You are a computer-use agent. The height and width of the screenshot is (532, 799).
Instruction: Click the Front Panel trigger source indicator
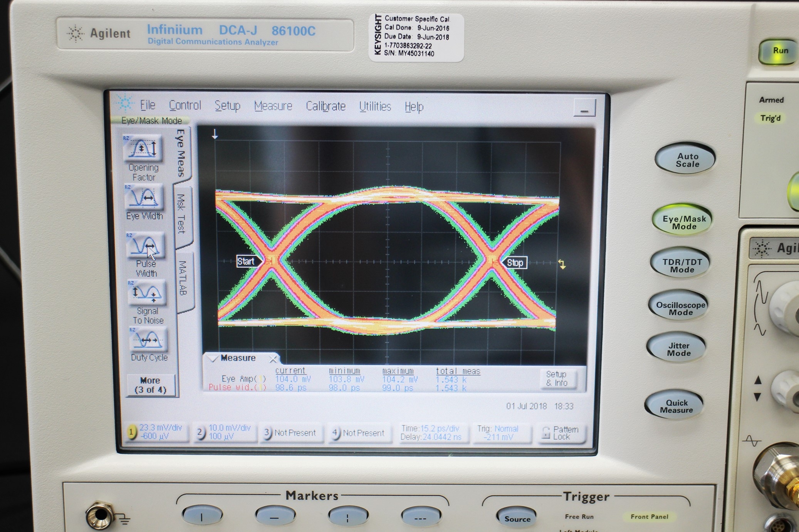point(649,517)
